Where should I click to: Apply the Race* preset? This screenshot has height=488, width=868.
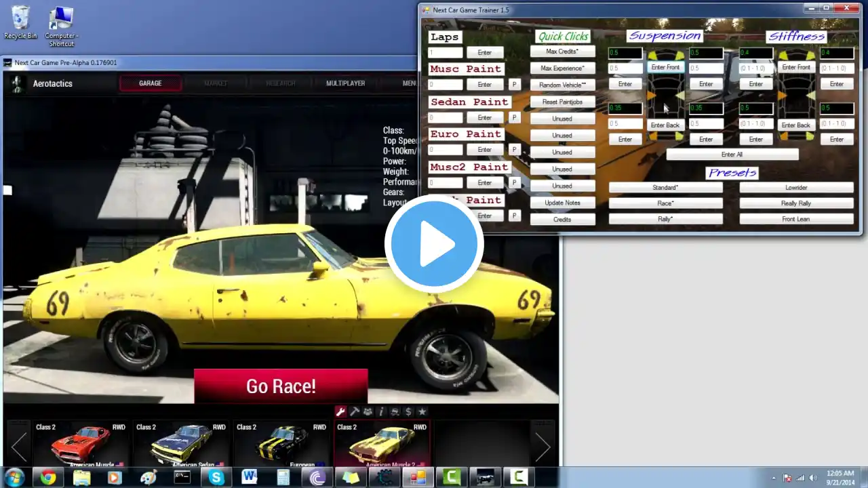pos(665,203)
